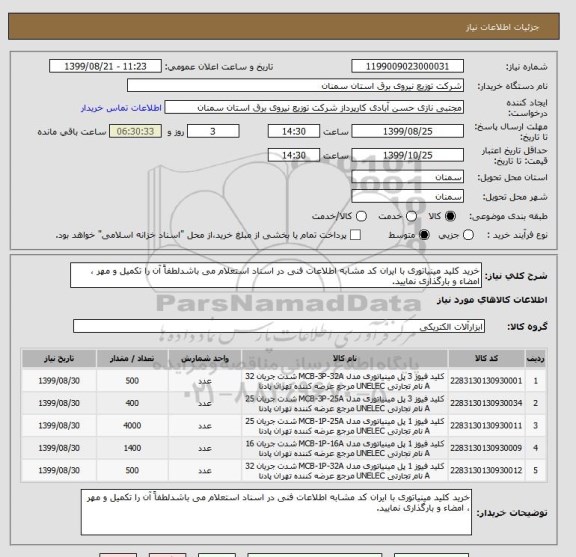This screenshot has height=557, width=576.
Task: Click the MCB-1P-25A product name cell
Action: (x=345, y=426)
